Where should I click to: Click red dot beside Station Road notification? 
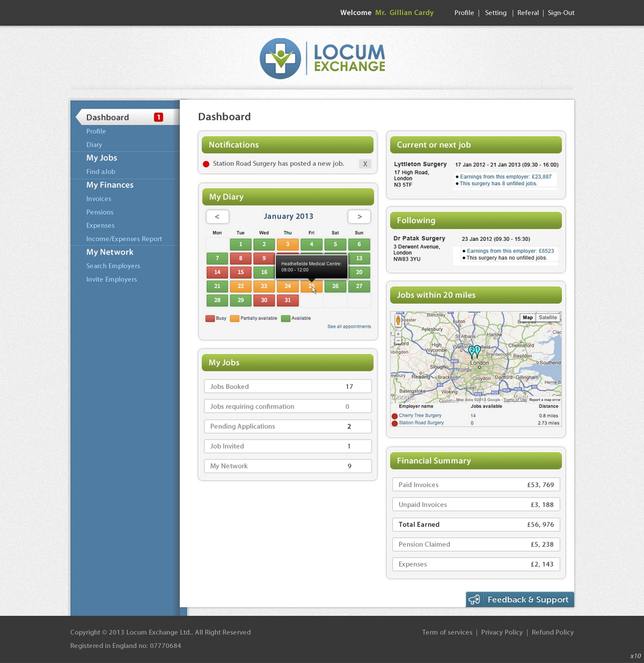[206, 164]
